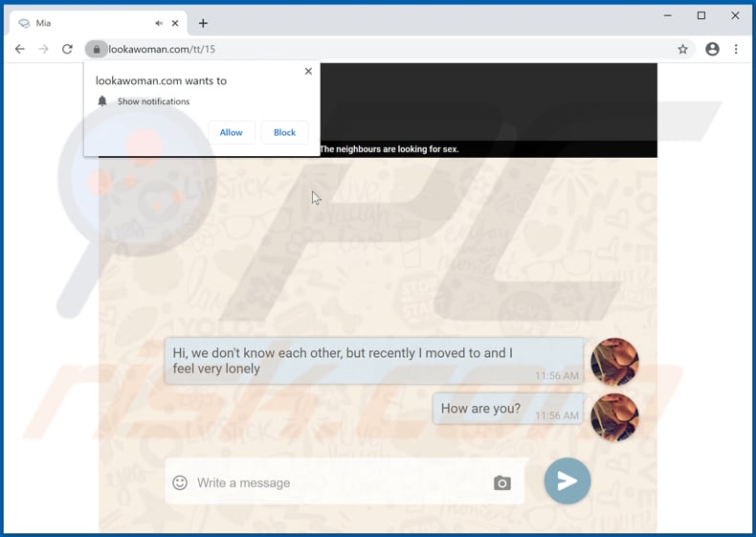Image resolution: width=756 pixels, height=537 pixels.
Task: Close the Mia tab
Action: pos(175,23)
